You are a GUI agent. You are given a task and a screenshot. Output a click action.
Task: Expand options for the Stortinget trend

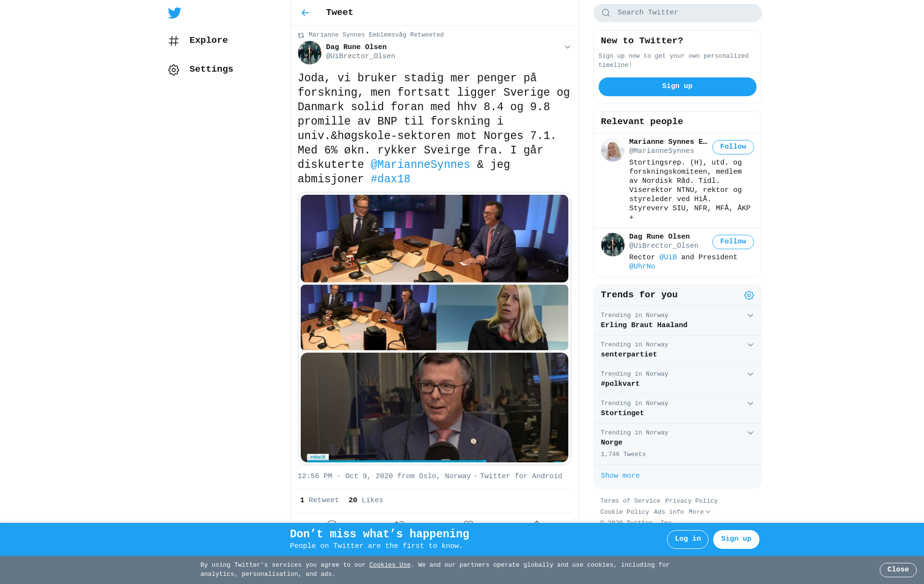[750, 404]
